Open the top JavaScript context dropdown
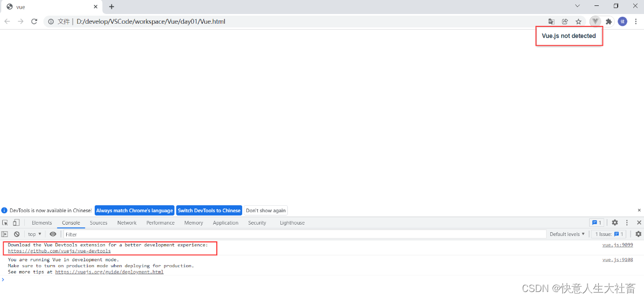This screenshot has width=644, height=299. (34, 234)
